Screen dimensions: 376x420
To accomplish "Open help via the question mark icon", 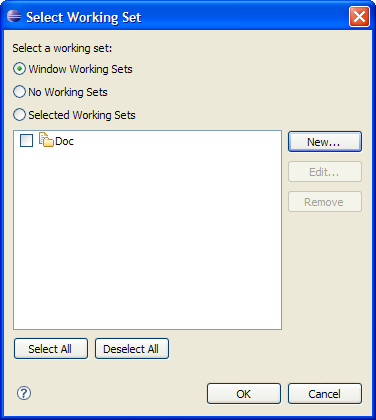I will [x=24, y=393].
